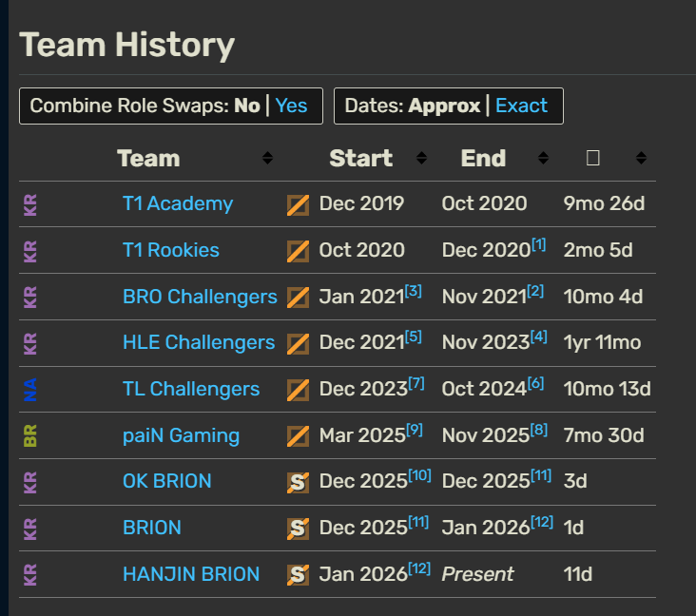The width and height of the screenshot is (696, 616).
Task: Sort by the duration column arrows
Action: [x=642, y=158]
